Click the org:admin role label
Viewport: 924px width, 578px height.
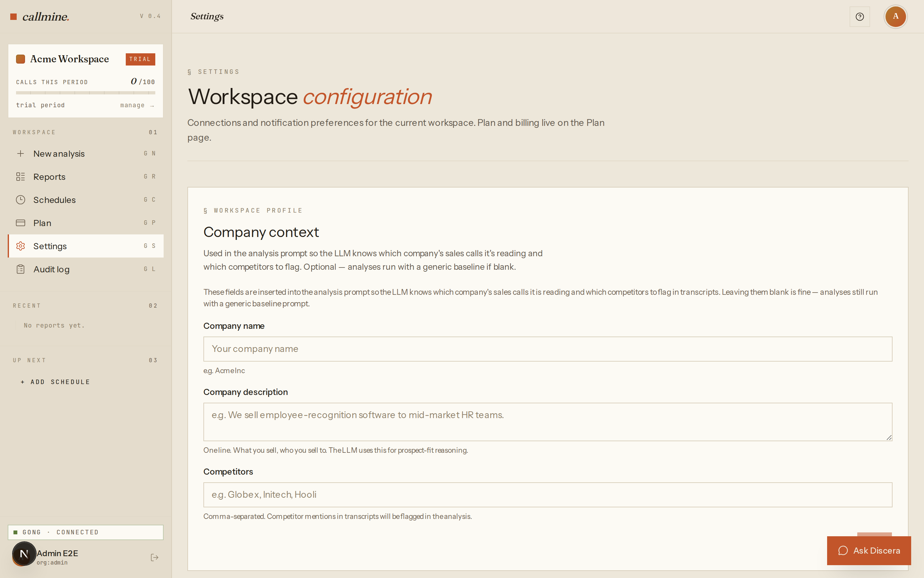click(x=52, y=562)
